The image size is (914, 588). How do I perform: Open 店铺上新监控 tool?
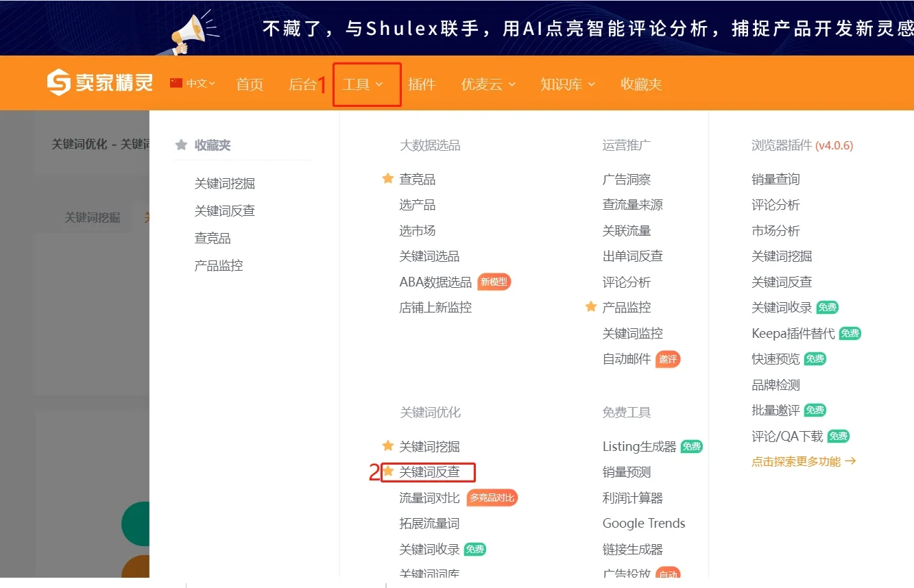[x=435, y=308]
